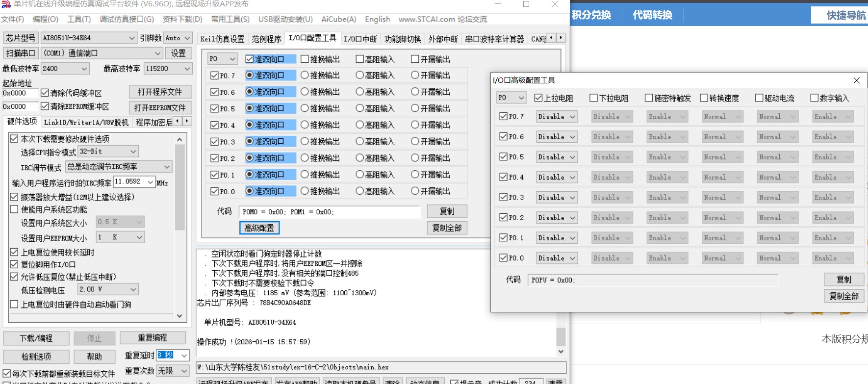The image size is (868, 384).
Task: Toggle 清除代码缓冲区 checkbox
Action: point(45,93)
